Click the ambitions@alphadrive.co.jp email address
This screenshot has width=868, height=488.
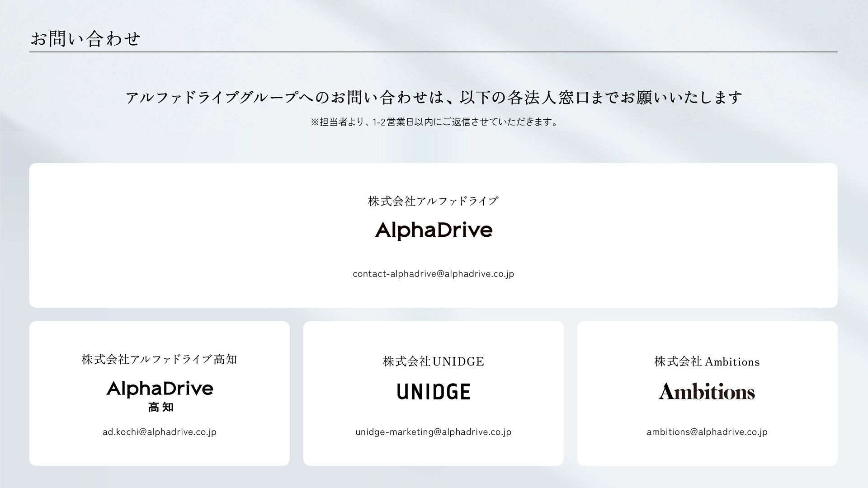click(707, 432)
